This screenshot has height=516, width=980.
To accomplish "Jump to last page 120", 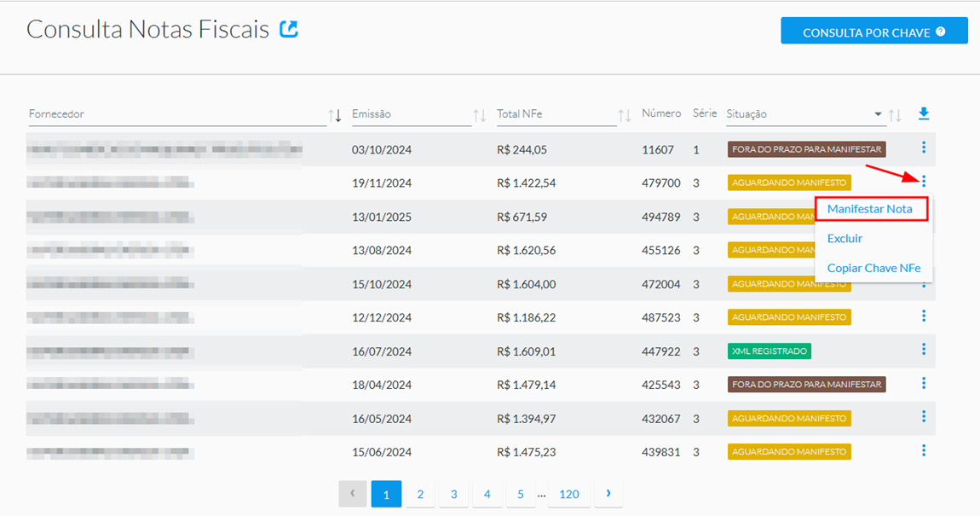I will tap(568, 494).
